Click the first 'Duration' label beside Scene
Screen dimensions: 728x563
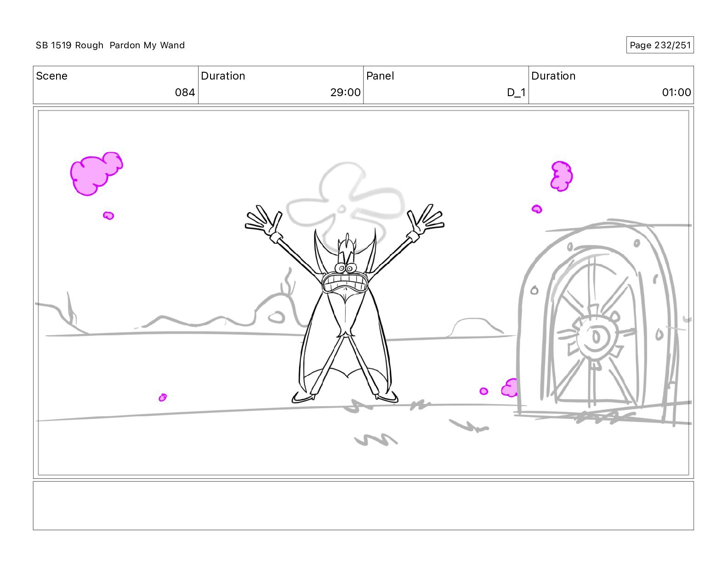[x=223, y=76]
